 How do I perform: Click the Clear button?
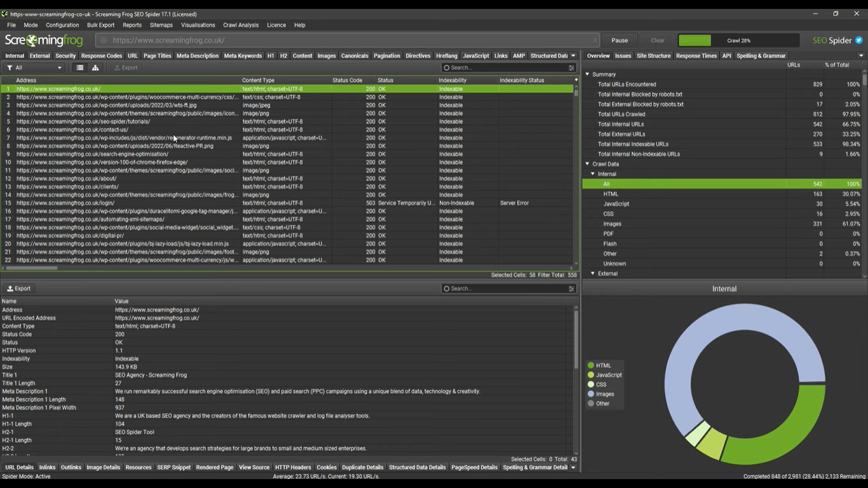[658, 40]
